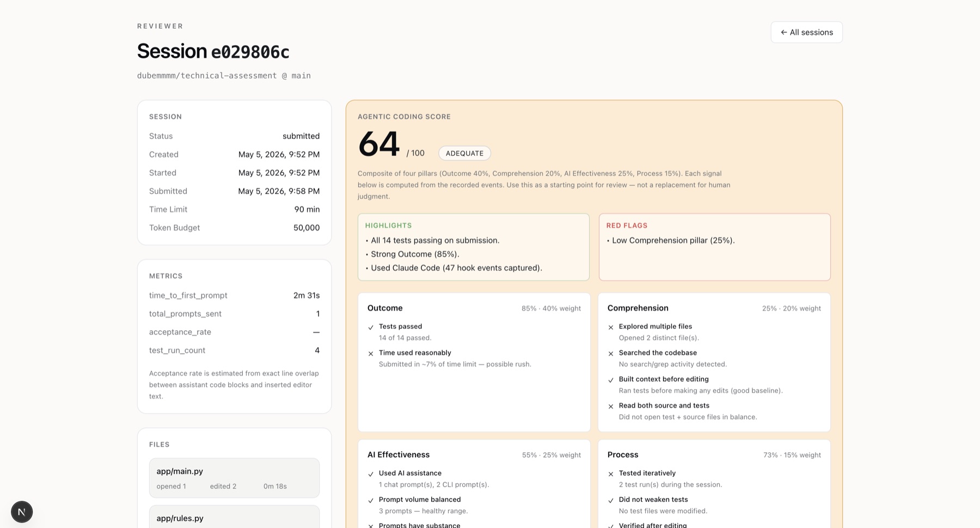Open the app/main.py file card
The width and height of the screenshot is (980, 528).
(x=234, y=478)
